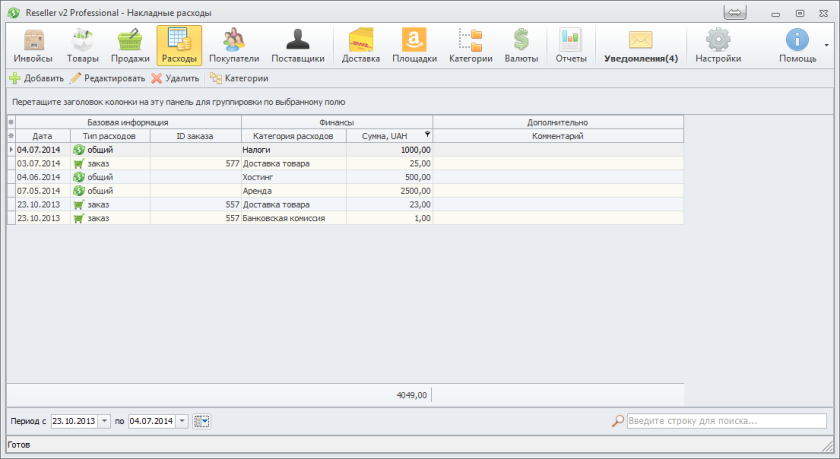Go to the Продажи section

click(130, 46)
